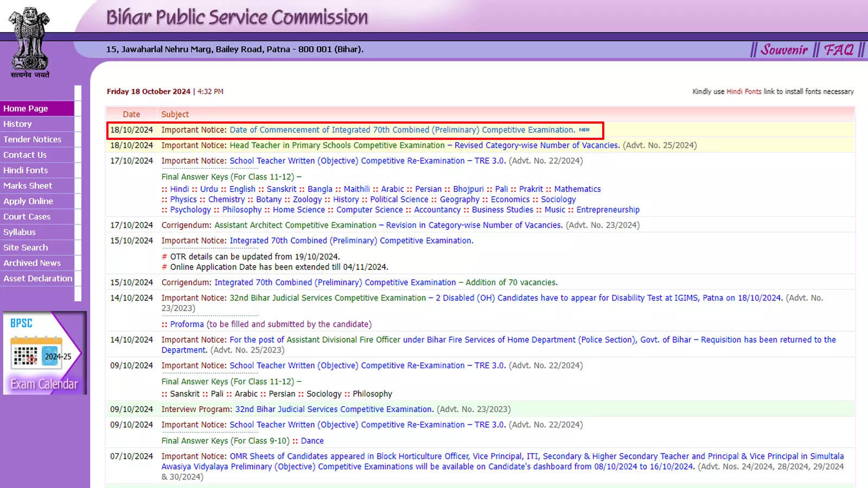
Task: Open the Tender Notices section
Action: (32, 139)
